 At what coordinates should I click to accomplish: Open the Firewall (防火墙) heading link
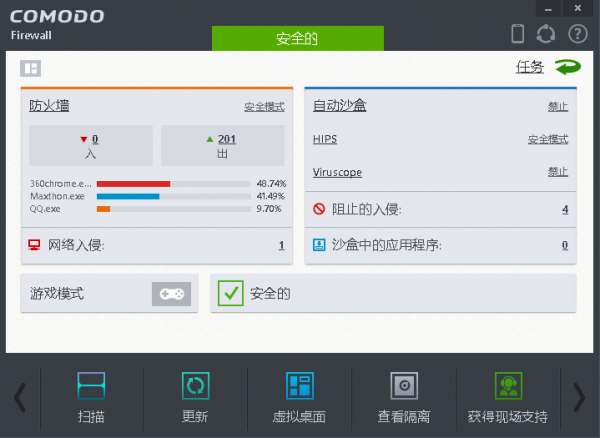[x=49, y=105]
